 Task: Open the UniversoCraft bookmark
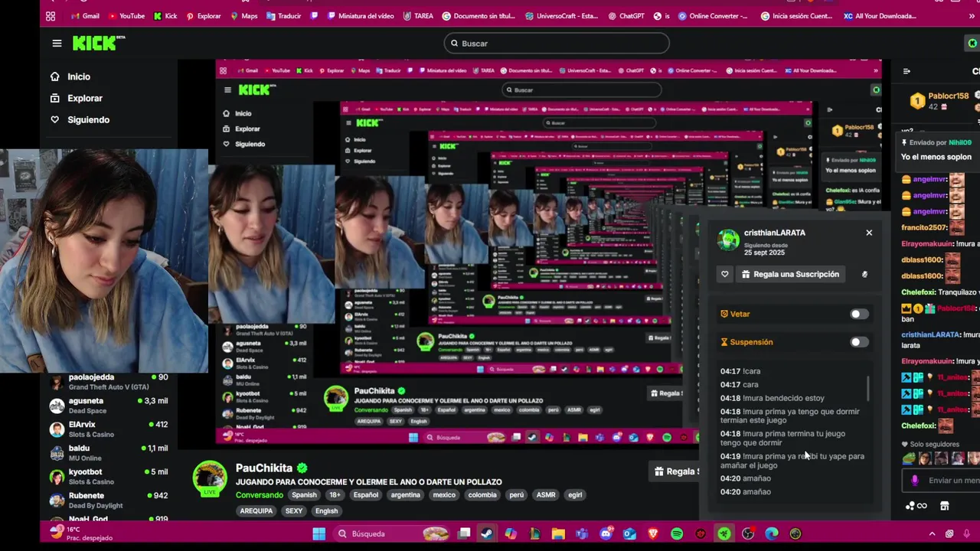pos(562,16)
